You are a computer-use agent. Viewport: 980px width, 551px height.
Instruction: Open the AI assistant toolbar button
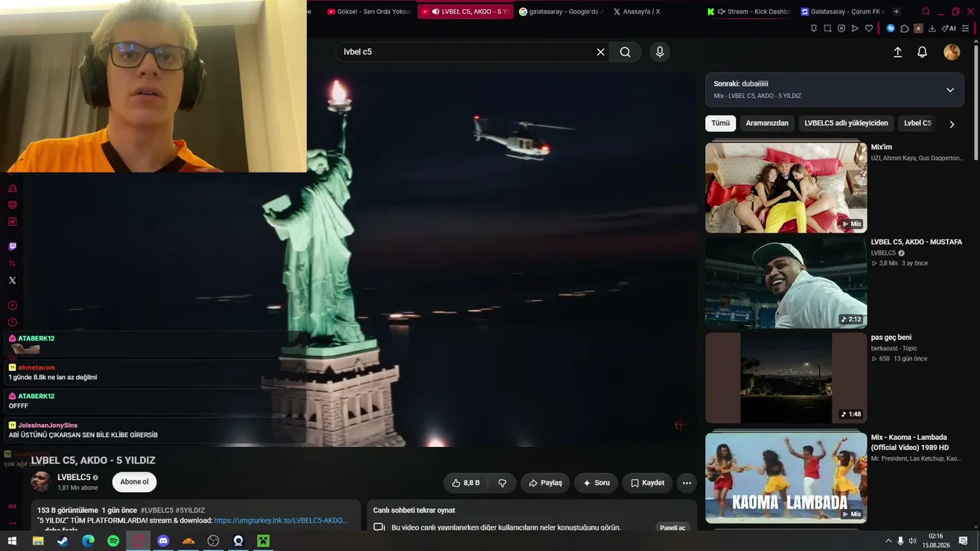coord(949,28)
